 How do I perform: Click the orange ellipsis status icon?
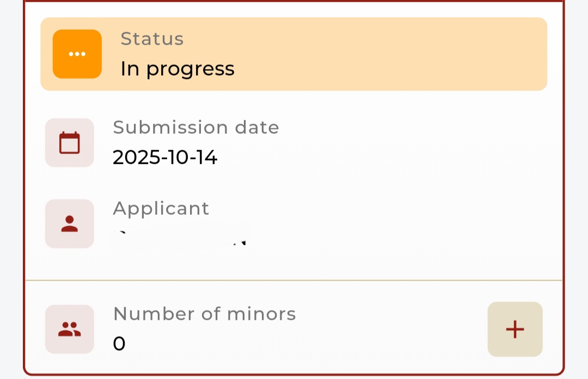(77, 54)
